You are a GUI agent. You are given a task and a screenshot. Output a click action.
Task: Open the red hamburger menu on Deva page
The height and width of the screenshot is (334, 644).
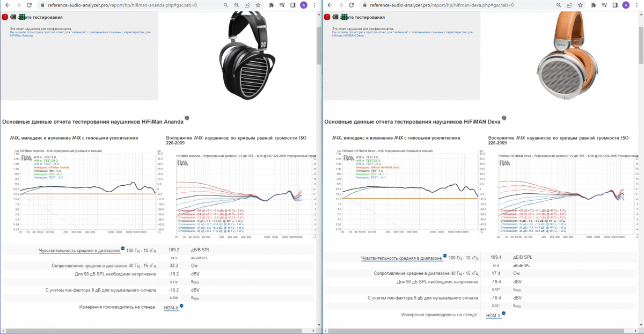[327, 17]
